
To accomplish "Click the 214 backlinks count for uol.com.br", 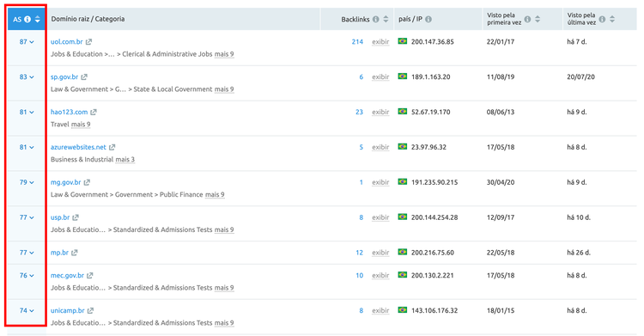I will 357,42.
